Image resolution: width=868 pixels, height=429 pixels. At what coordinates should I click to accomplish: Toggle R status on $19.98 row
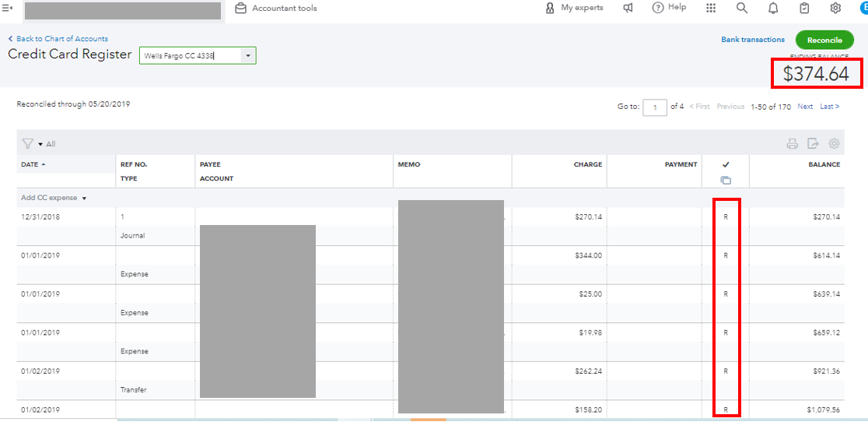[726, 333]
